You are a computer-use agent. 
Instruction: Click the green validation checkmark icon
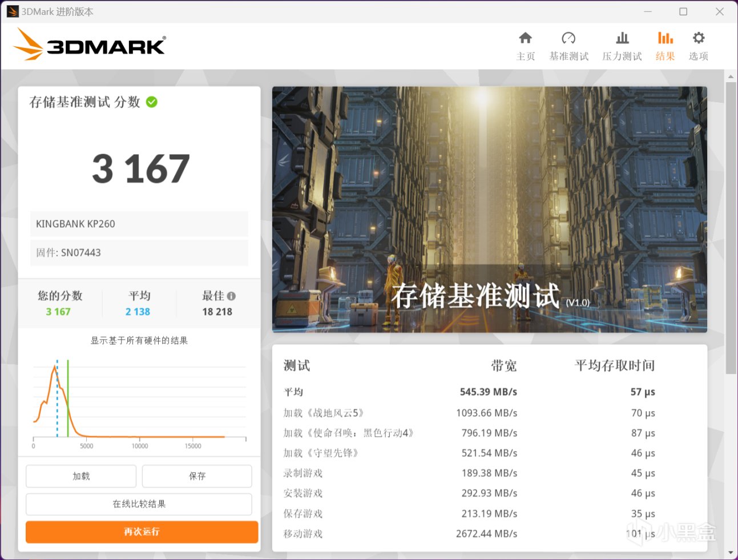point(152,102)
